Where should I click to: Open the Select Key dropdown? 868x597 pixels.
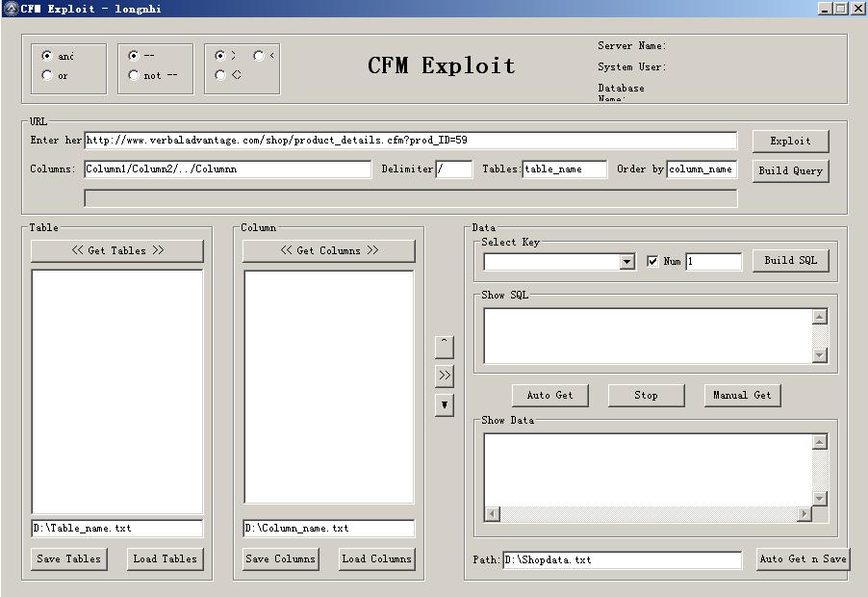click(627, 262)
